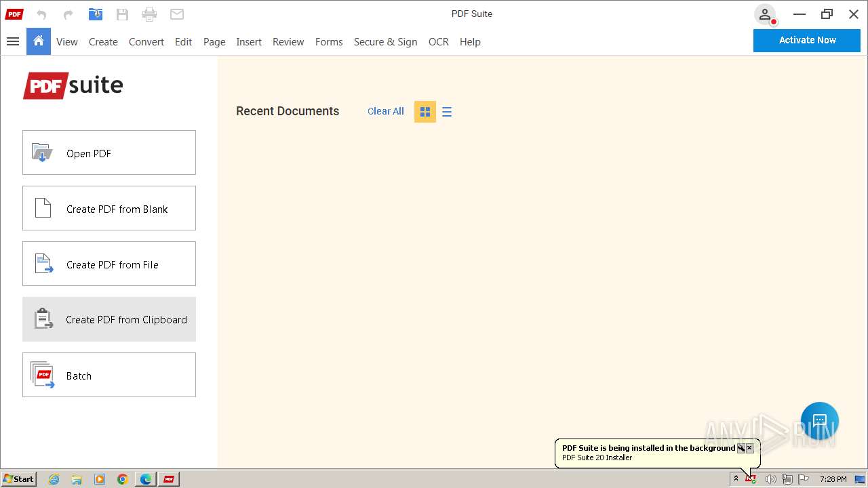Click the Open PDF button
The image size is (868, 488).
tap(109, 152)
